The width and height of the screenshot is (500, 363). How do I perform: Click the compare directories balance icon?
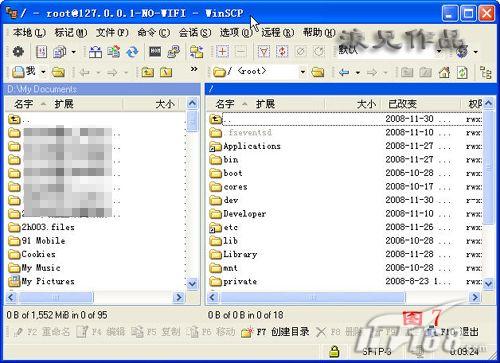(x=95, y=52)
